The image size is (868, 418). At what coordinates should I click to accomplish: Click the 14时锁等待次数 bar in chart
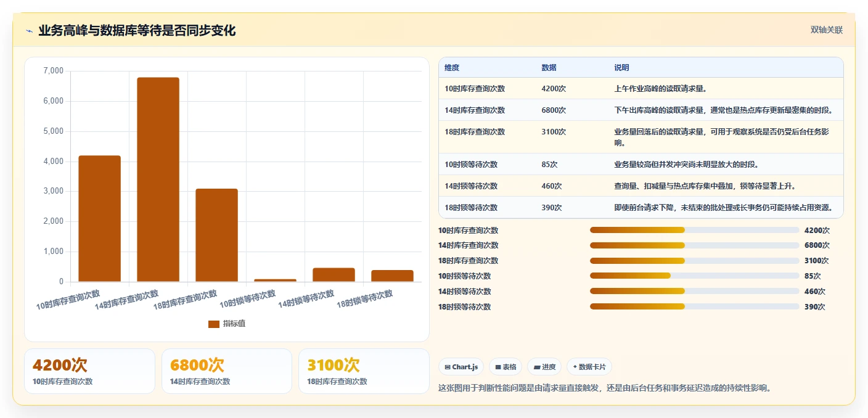tap(334, 275)
